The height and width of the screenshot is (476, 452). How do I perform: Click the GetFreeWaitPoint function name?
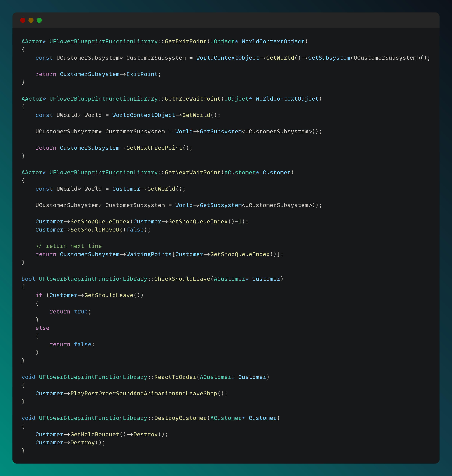pyautogui.click(x=193, y=99)
